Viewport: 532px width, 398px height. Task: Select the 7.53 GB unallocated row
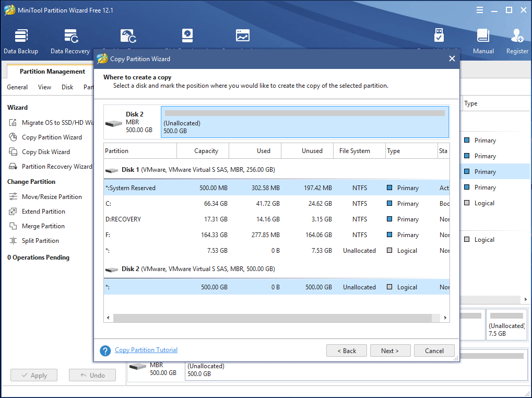(277, 250)
